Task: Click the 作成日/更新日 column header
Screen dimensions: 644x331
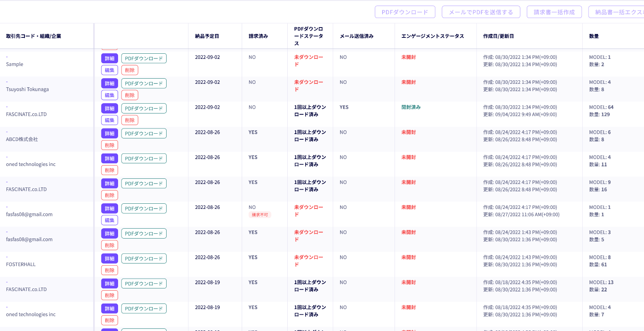Action: (498, 36)
